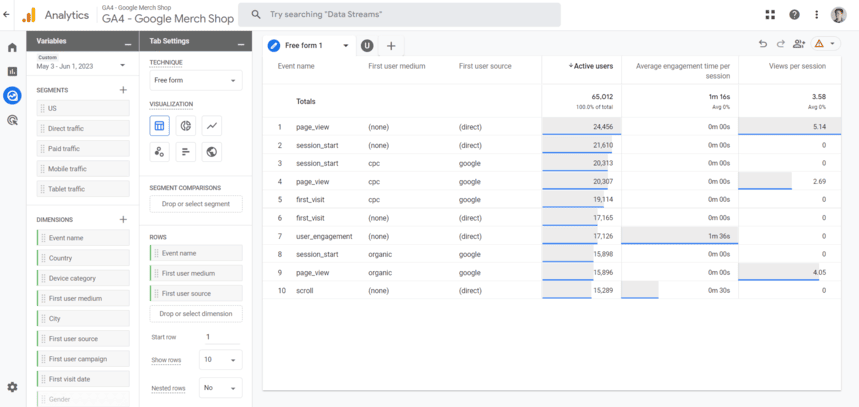Open the Technique Free form dropdown

pos(195,80)
